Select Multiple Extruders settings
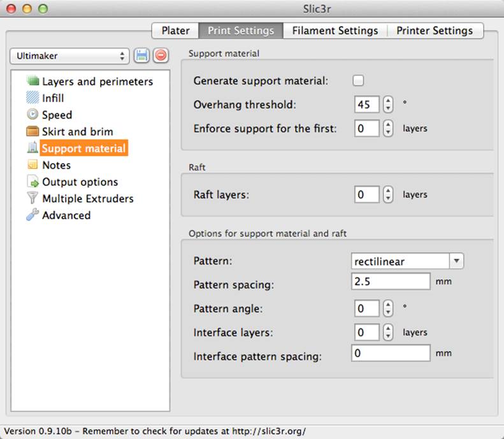Screen dimensions: 504x439 click(x=88, y=199)
